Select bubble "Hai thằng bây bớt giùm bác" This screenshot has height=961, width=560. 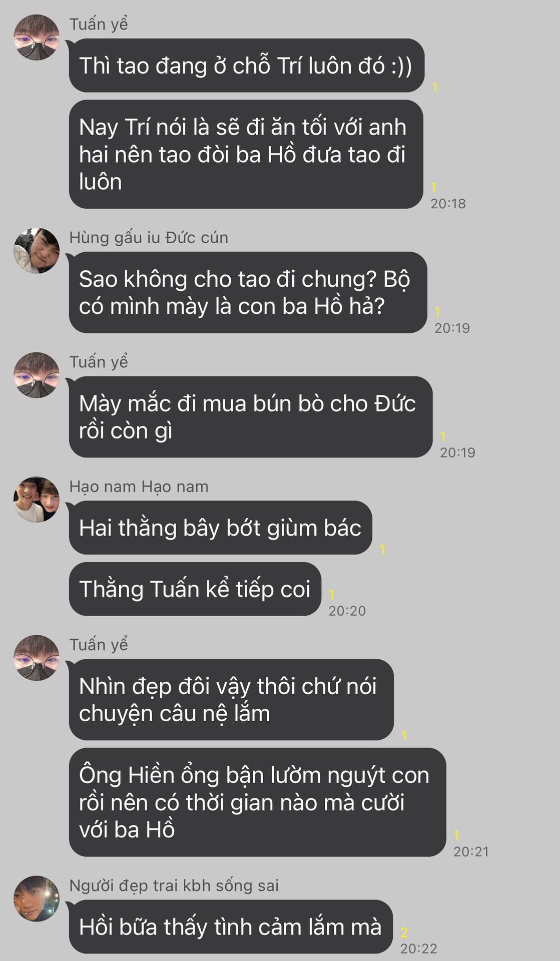point(221,528)
